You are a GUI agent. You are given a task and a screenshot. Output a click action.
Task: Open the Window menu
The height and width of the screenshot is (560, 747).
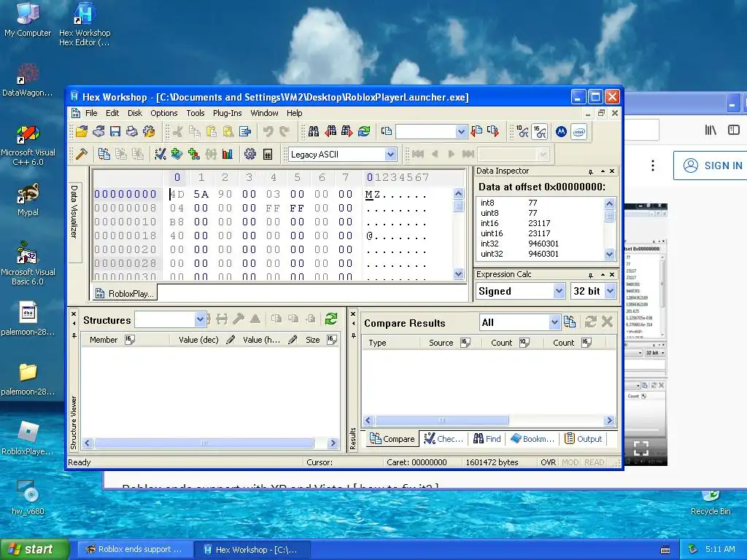264,113
